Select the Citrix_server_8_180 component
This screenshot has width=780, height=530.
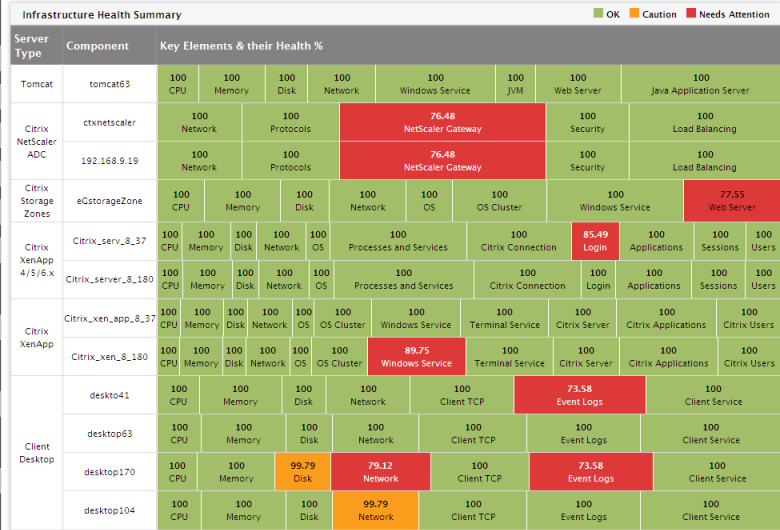tap(109, 279)
